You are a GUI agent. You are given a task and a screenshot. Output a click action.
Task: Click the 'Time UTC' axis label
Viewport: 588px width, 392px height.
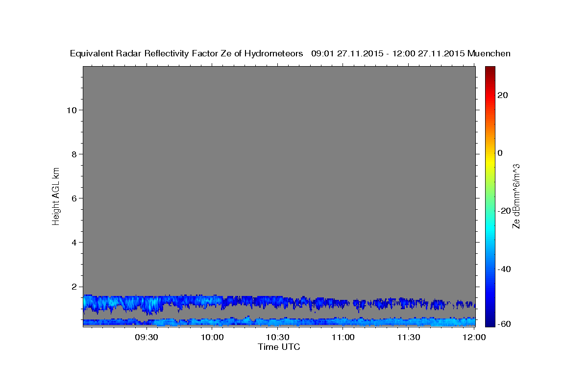(x=279, y=347)
